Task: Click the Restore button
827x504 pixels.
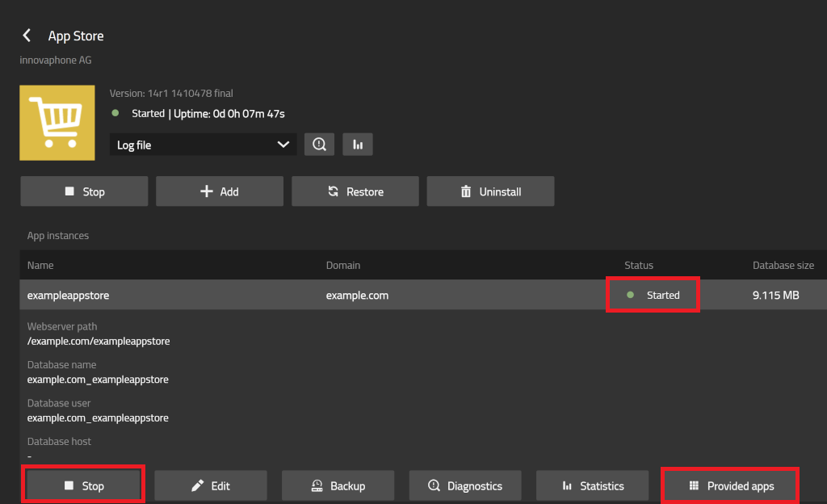Action: tap(355, 191)
